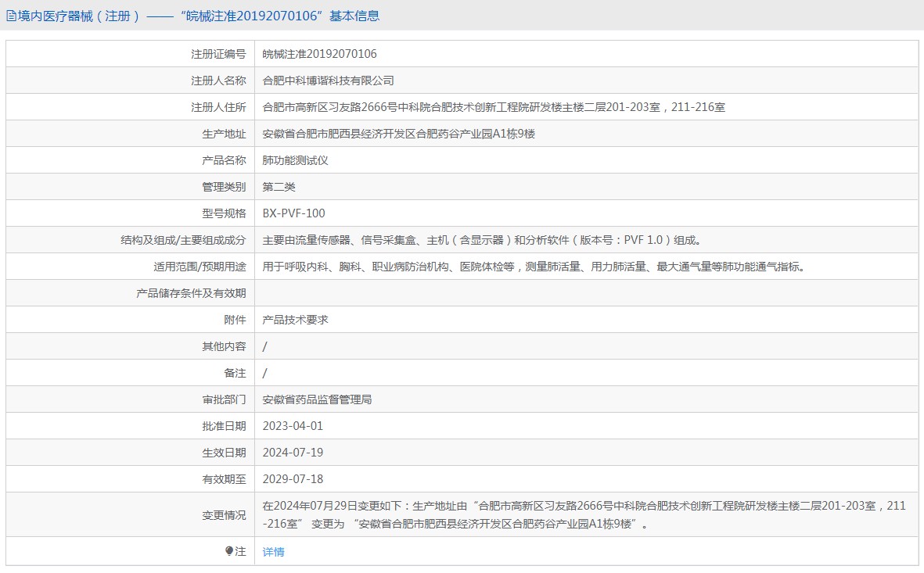This screenshot has height=573, width=924.
Task: Click the lightbulb icon beside 注
Action: pos(229,551)
